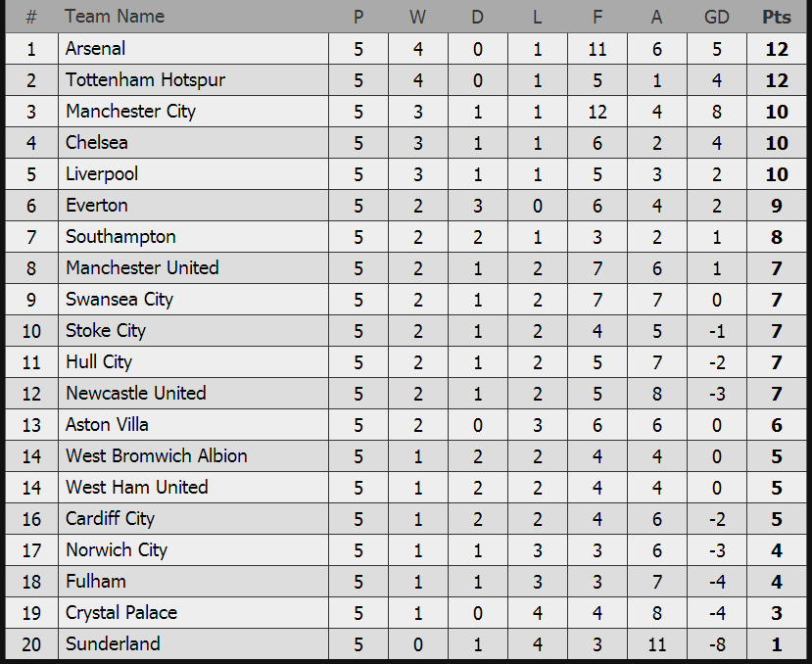Select Manchester City in the table

click(x=131, y=112)
